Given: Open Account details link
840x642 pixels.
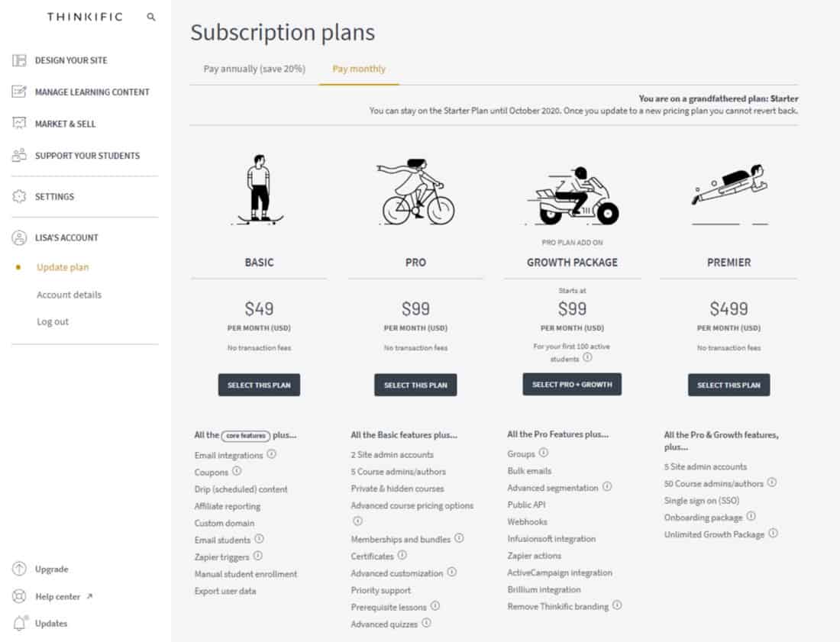Looking at the screenshot, I should click(x=69, y=295).
